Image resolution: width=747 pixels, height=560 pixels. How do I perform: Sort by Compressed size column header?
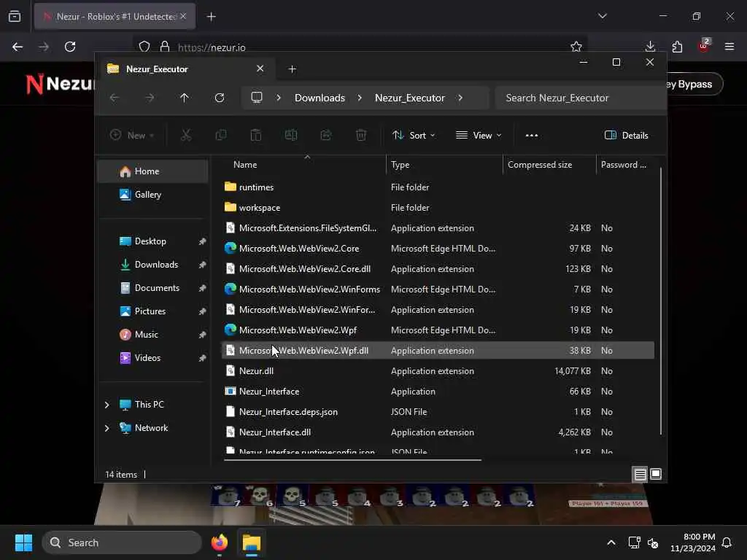(540, 165)
